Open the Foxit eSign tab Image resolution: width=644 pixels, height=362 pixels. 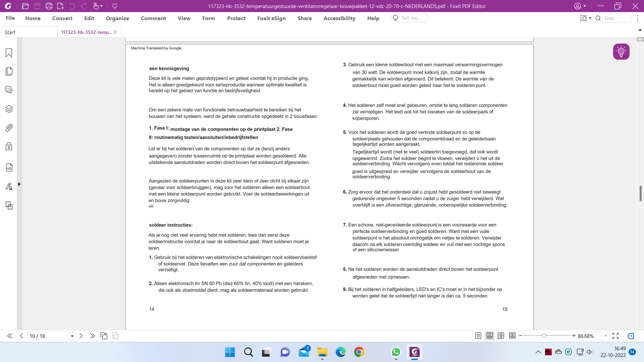click(x=271, y=18)
